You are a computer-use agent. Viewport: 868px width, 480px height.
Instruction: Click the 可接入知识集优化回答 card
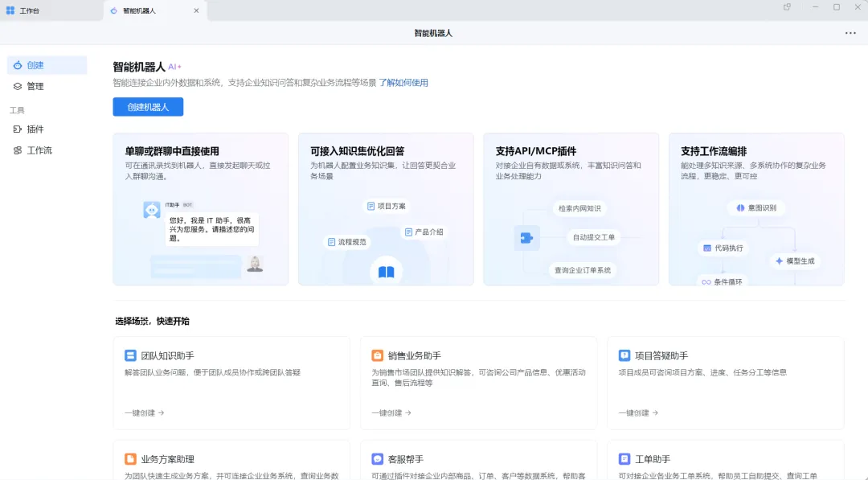click(386, 209)
